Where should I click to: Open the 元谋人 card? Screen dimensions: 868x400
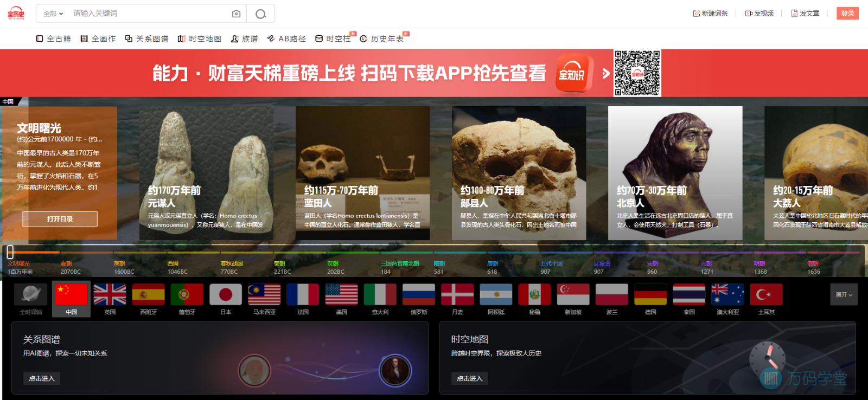point(206,173)
